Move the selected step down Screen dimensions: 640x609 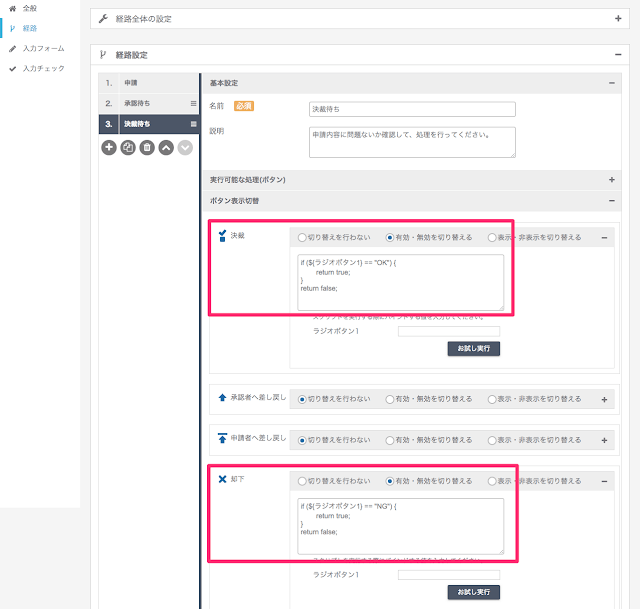185,147
